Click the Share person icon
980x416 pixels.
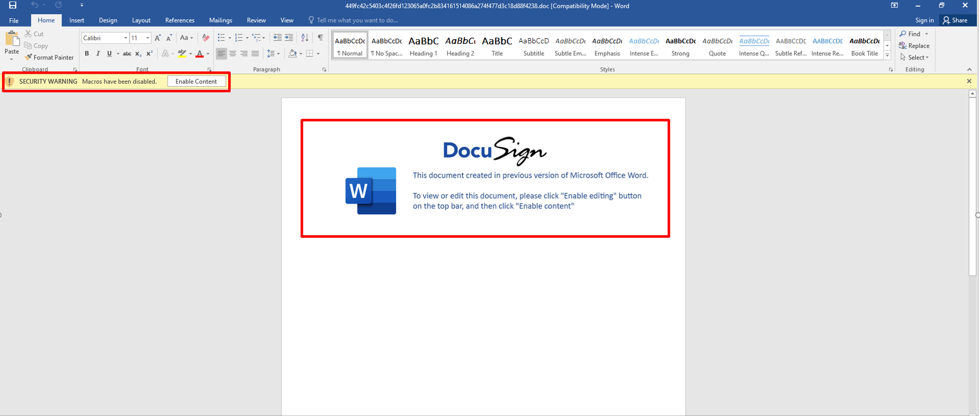pos(946,20)
